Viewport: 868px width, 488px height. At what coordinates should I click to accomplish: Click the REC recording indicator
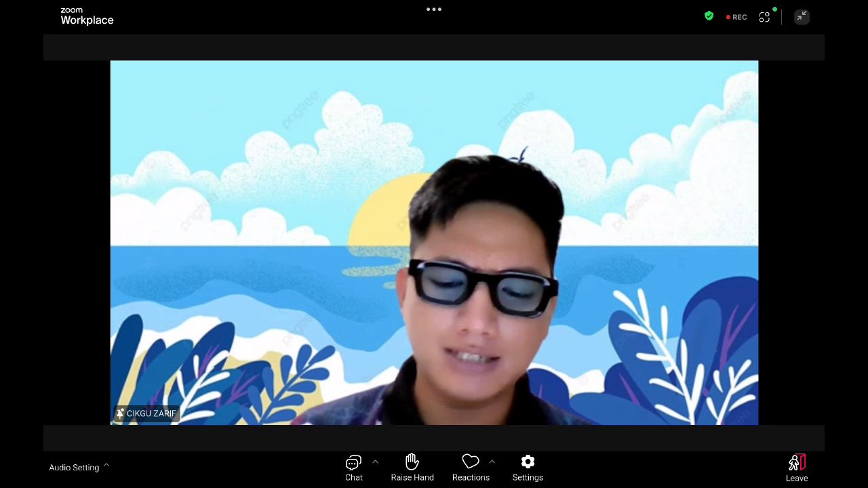click(736, 17)
